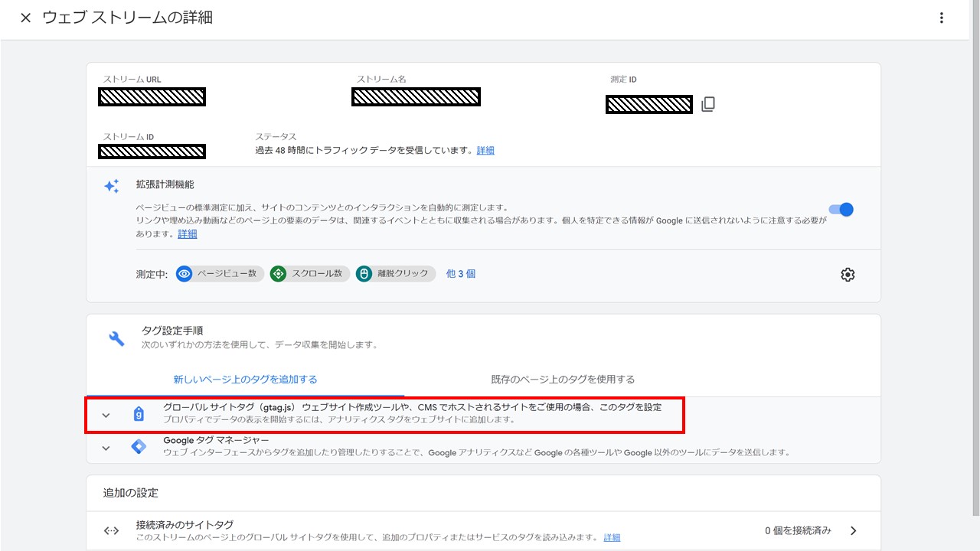Open the three-dot more options menu
Viewport: 980px width, 551px height.
click(x=942, y=18)
